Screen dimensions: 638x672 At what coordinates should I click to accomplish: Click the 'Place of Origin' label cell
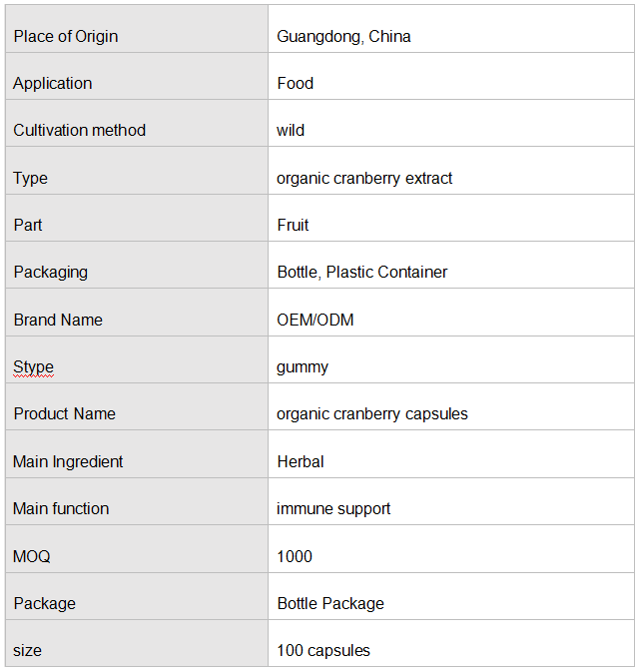click(x=137, y=29)
